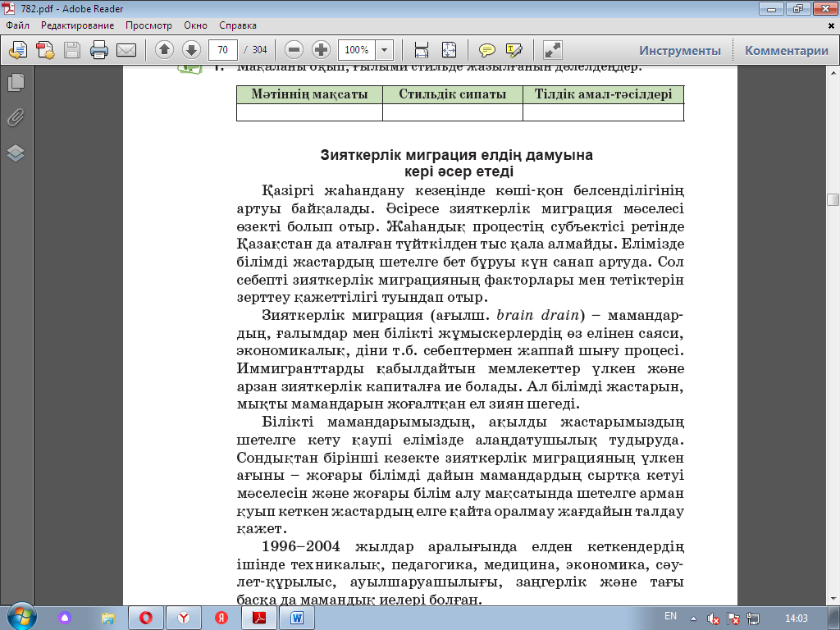
Task: Open file explorer from taskbar
Action: [x=107, y=619]
